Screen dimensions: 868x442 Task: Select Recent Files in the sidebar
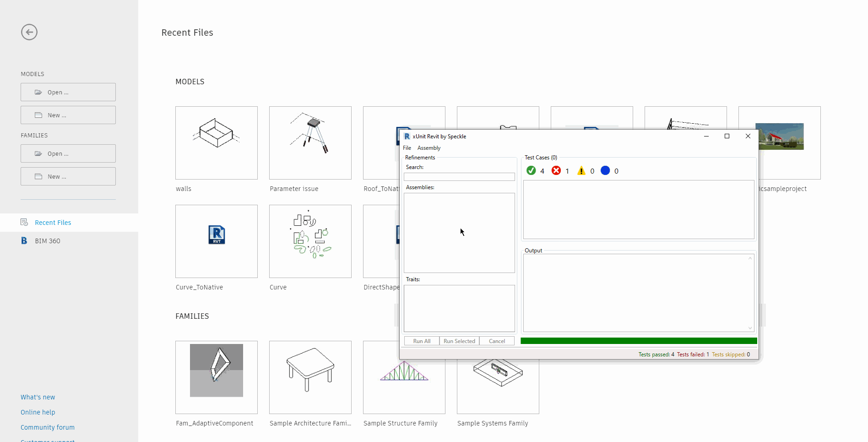(x=53, y=223)
